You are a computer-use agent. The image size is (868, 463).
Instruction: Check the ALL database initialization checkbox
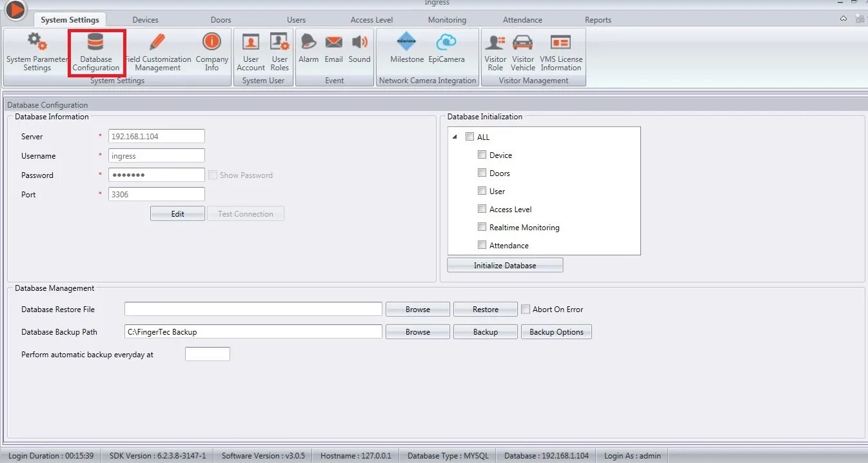click(x=469, y=137)
